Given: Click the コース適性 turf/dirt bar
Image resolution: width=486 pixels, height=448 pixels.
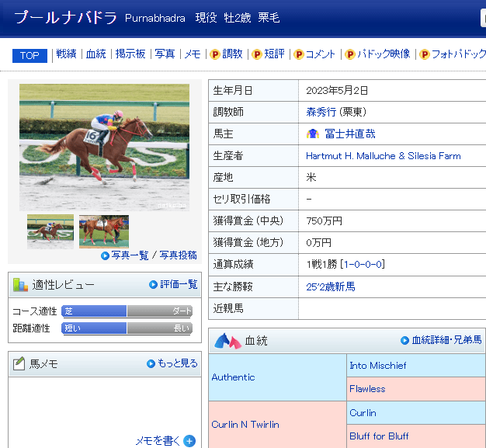Looking at the screenshot, I should (127, 311).
